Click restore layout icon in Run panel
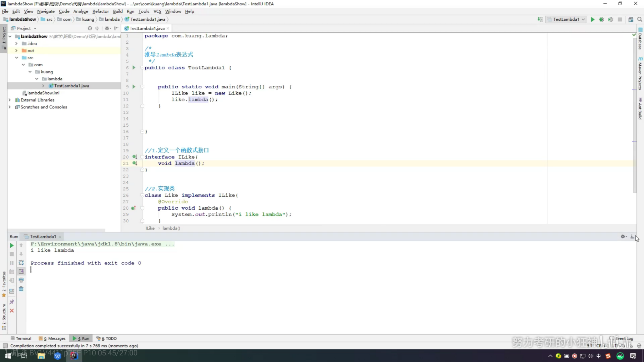This screenshot has height=362, width=644. point(12,291)
